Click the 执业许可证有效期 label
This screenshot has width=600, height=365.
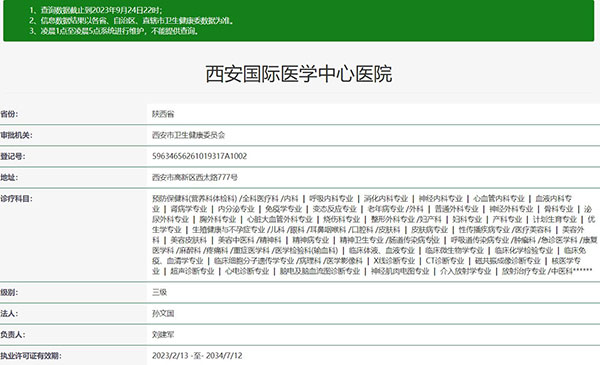click(31, 356)
